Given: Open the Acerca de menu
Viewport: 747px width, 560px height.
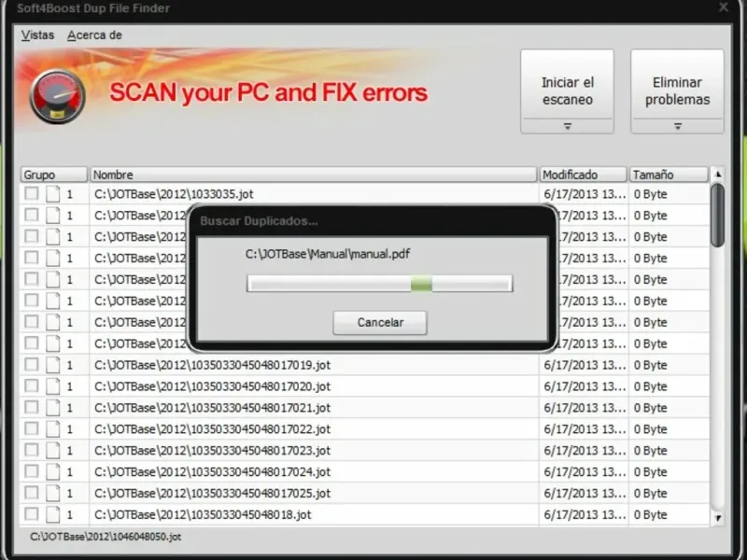Looking at the screenshot, I should coord(94,35).
